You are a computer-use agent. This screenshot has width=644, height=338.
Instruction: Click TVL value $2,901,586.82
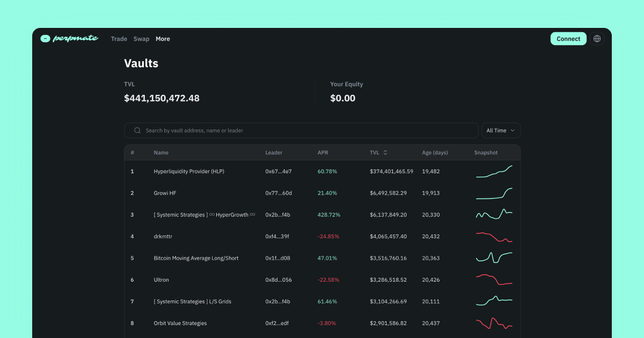point(389,323)
